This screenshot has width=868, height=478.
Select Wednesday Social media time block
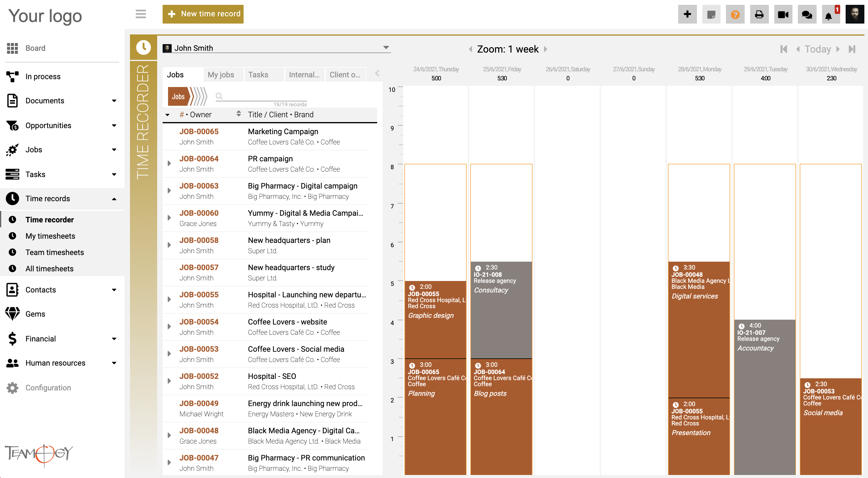click(830, 426)
